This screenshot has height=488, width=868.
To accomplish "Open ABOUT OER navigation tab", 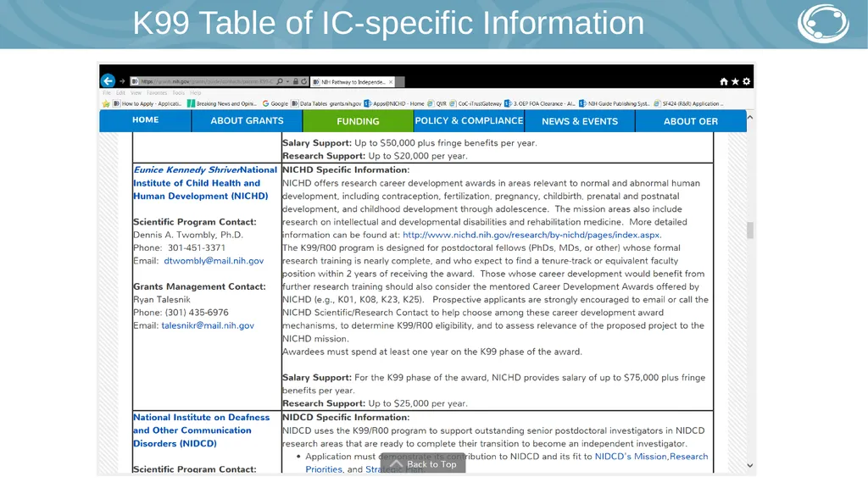I will pyautogui.click(x=691, y=120).
